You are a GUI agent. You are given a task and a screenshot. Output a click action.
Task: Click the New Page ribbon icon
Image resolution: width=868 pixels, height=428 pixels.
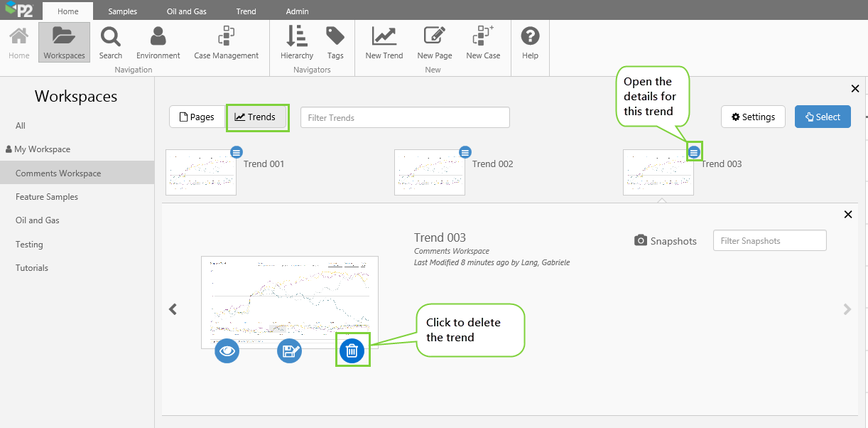point(435,43)
